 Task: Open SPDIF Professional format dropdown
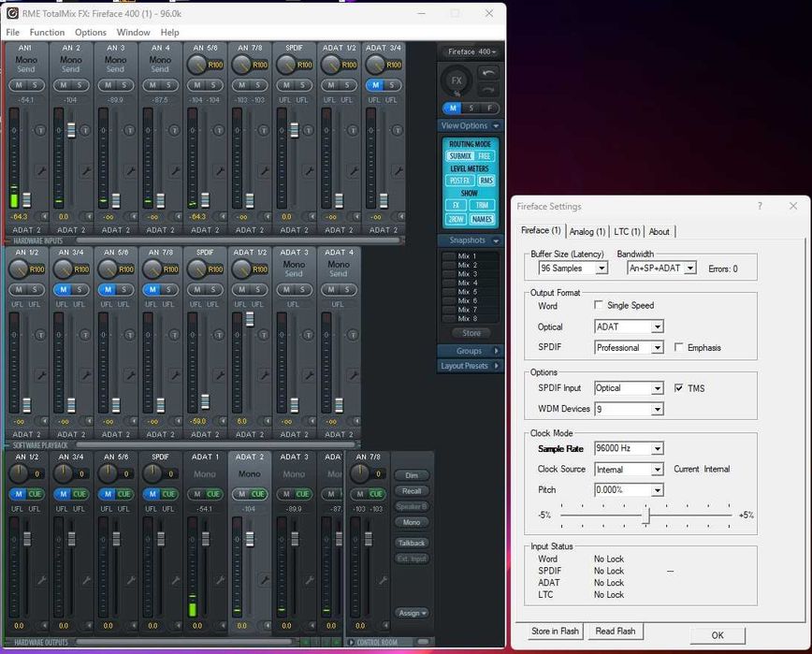click(657, 347)
